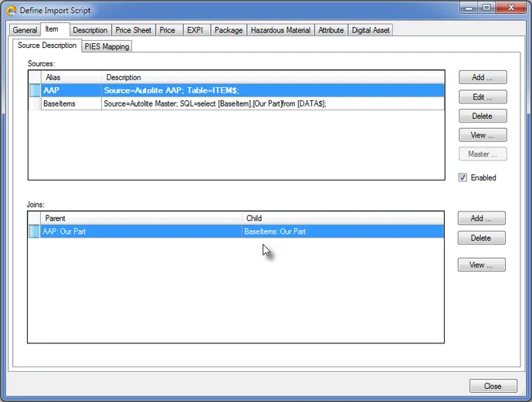532x402 pixels.
Task: Delete the selected source entry
Action: (483, 116)
